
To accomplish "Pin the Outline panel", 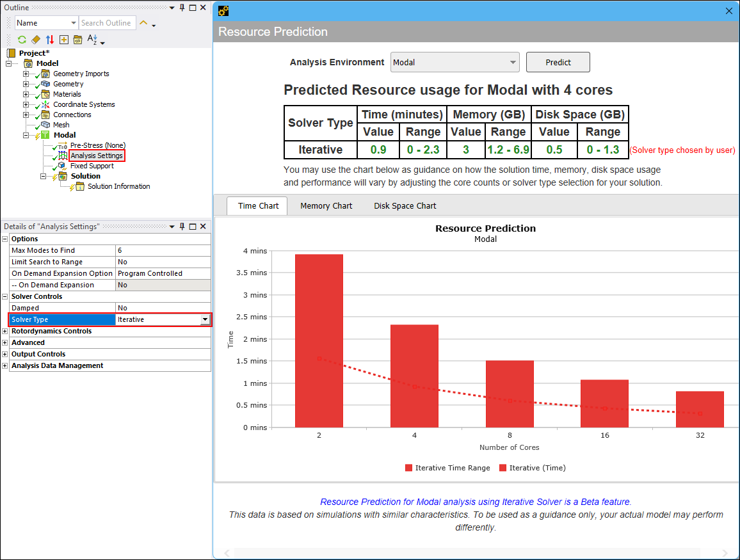I will pos(181,7).
